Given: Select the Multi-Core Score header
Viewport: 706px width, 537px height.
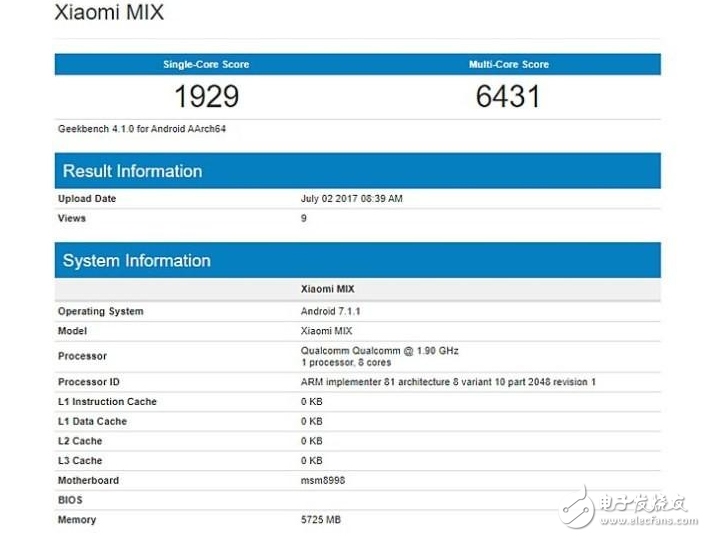Looking at the screenshot, I should [x=508, y=64].
